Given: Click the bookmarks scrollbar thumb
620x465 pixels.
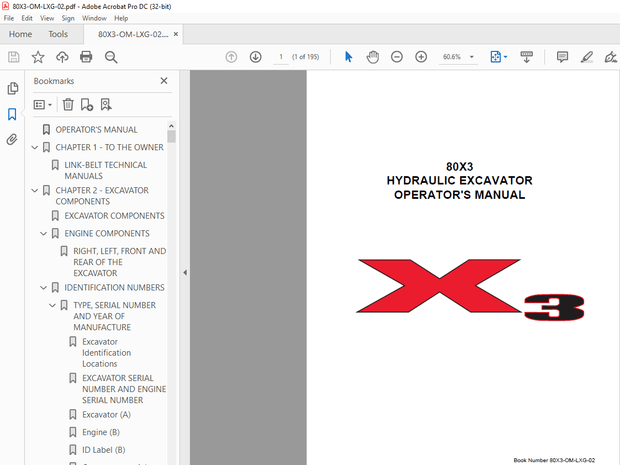Looking at the screenshot, I should (x=171, y=136).
